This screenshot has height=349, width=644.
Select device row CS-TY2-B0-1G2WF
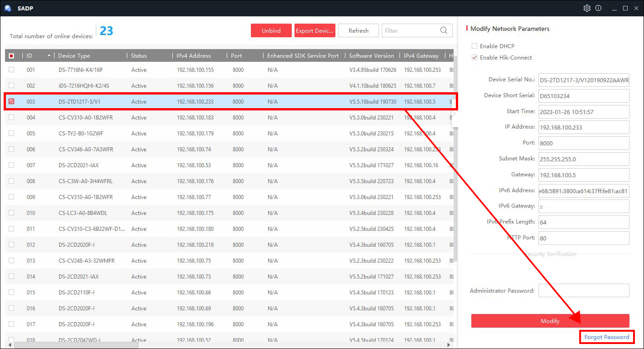229,133
